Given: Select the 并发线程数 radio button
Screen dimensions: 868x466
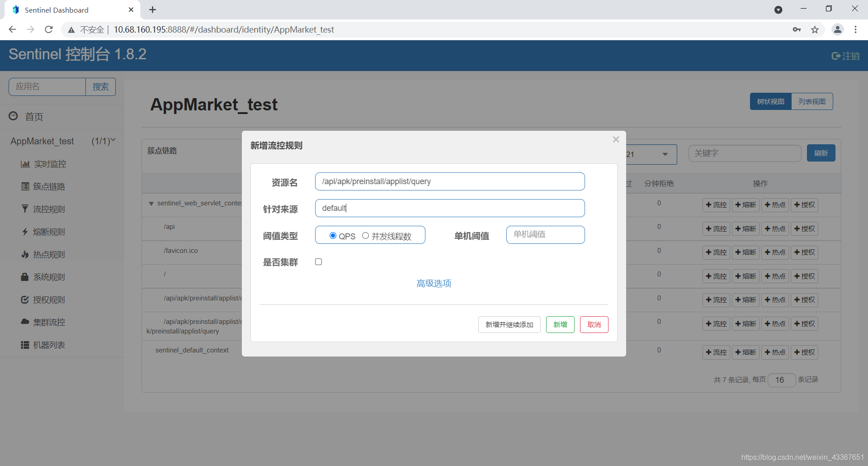Looking at the screenshot, I should [365, 236].
